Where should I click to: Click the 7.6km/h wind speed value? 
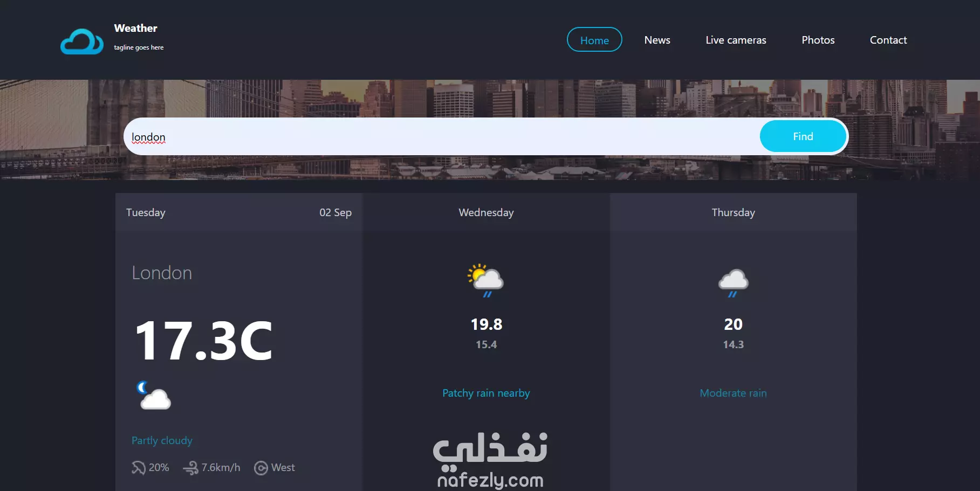click(221, 467)
